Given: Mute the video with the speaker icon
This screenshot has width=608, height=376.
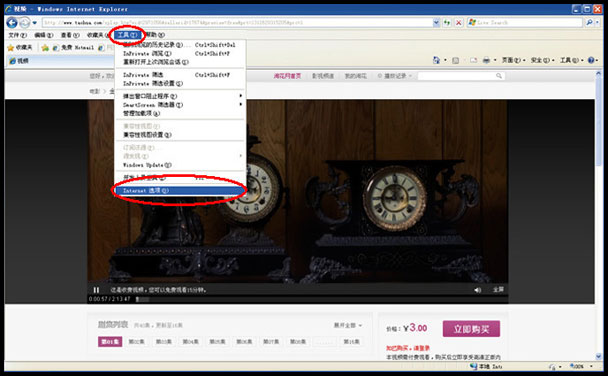Looking at the screenshot, I should coord(477,290).
